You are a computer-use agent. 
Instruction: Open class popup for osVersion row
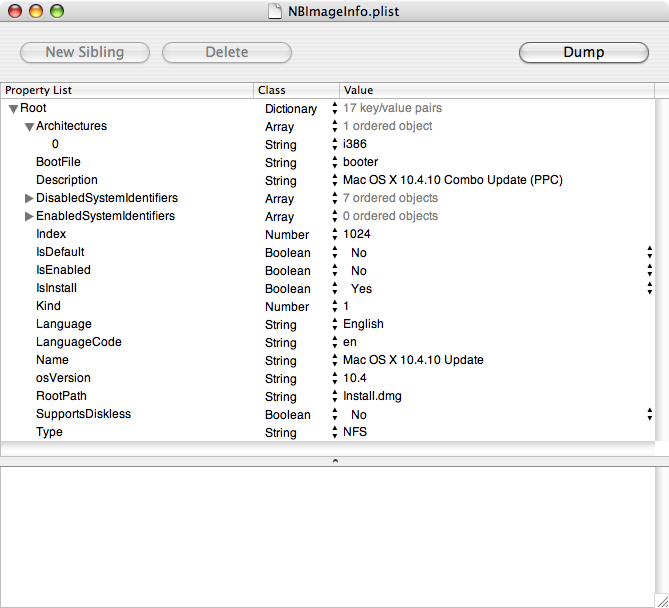point(334,378)
